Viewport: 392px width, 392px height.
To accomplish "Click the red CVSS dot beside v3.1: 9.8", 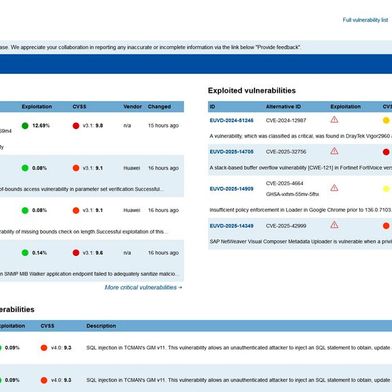I will tap(76, 126).
